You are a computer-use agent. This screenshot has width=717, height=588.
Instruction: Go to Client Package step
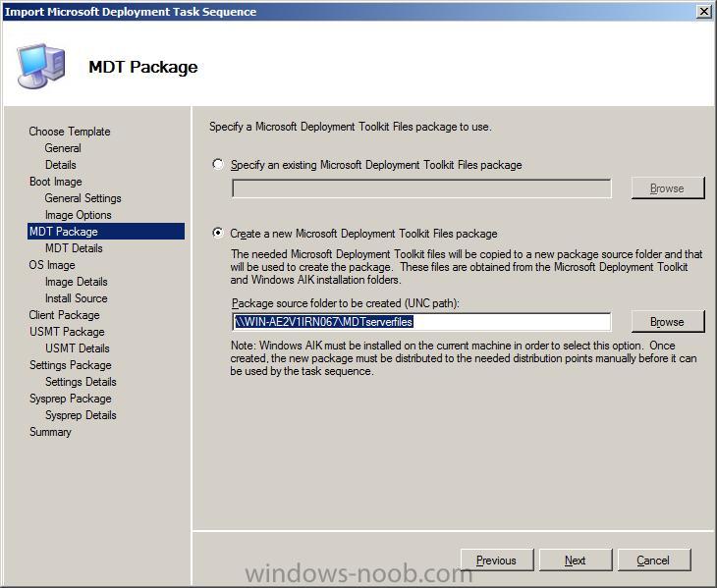[x=64, y=315]
